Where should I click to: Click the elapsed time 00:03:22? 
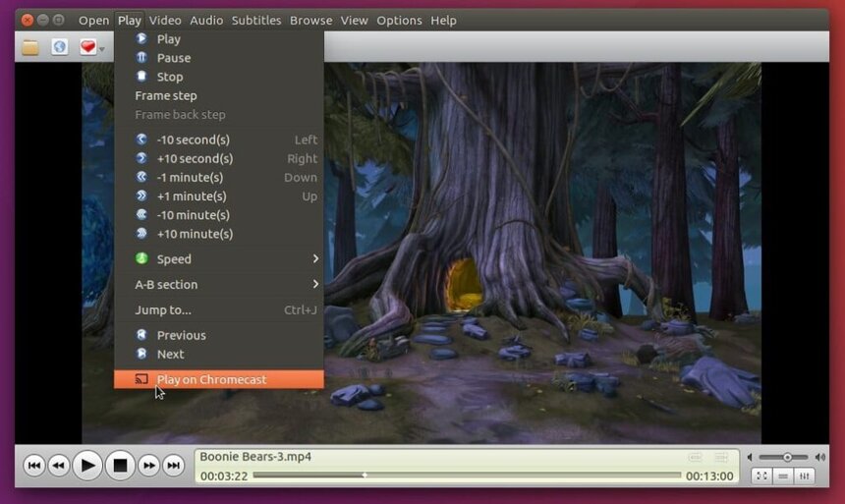click(x=224, y=476)
